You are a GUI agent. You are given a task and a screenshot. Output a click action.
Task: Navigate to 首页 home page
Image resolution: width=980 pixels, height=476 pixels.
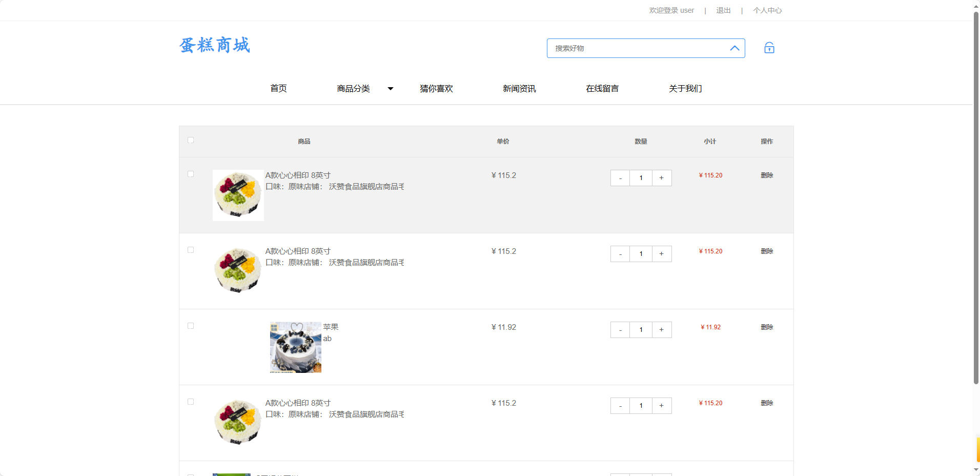point(278,88)
